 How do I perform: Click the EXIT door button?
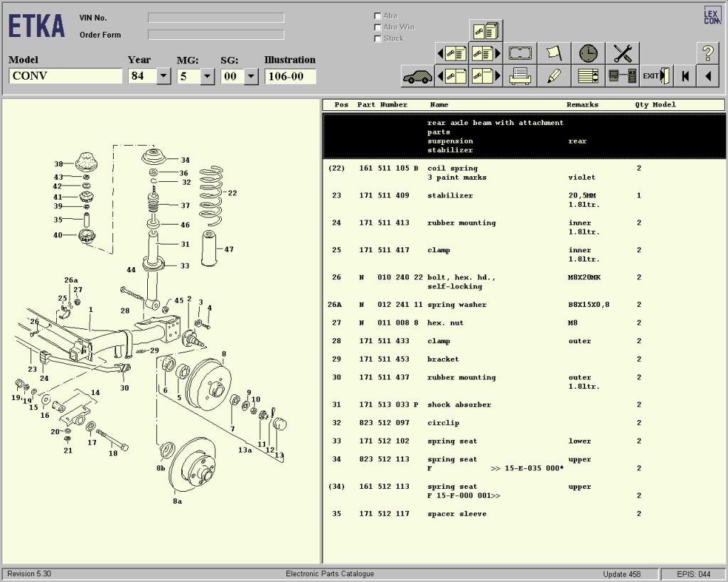(656, 76)
